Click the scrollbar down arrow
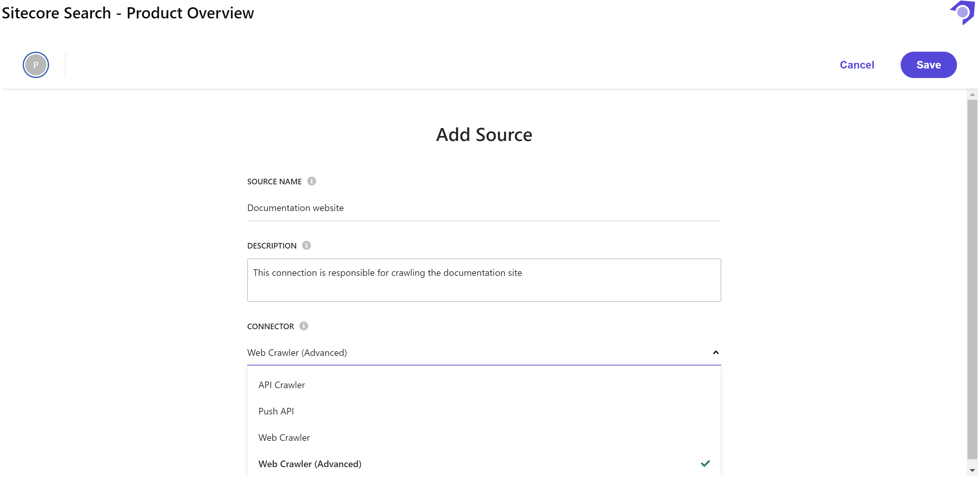 point(972,470)
